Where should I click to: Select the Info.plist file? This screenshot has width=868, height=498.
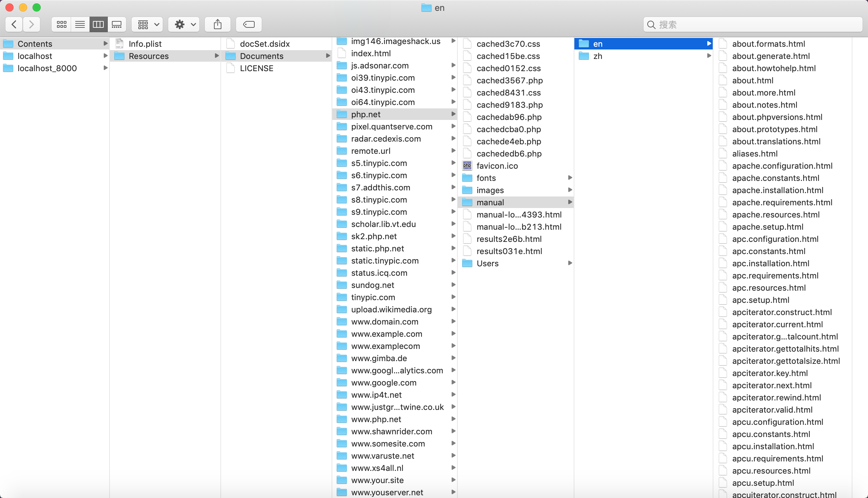click(x=145, y=44)
